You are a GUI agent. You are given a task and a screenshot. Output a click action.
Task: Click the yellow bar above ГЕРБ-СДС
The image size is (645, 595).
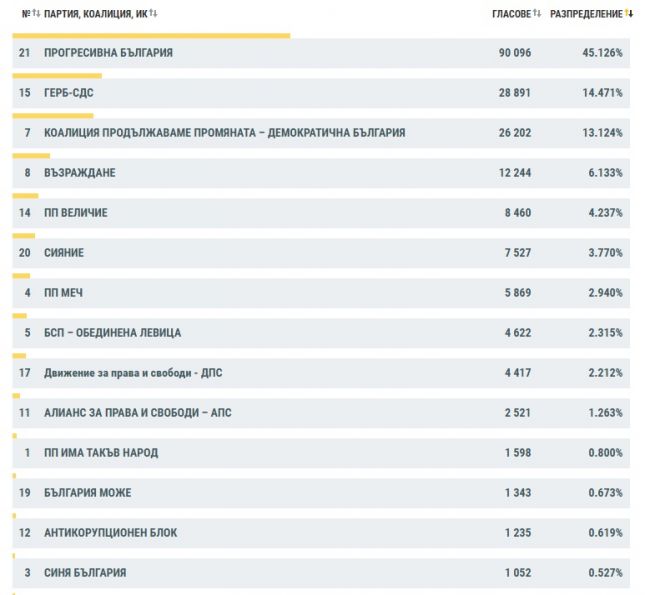(56, 76)
